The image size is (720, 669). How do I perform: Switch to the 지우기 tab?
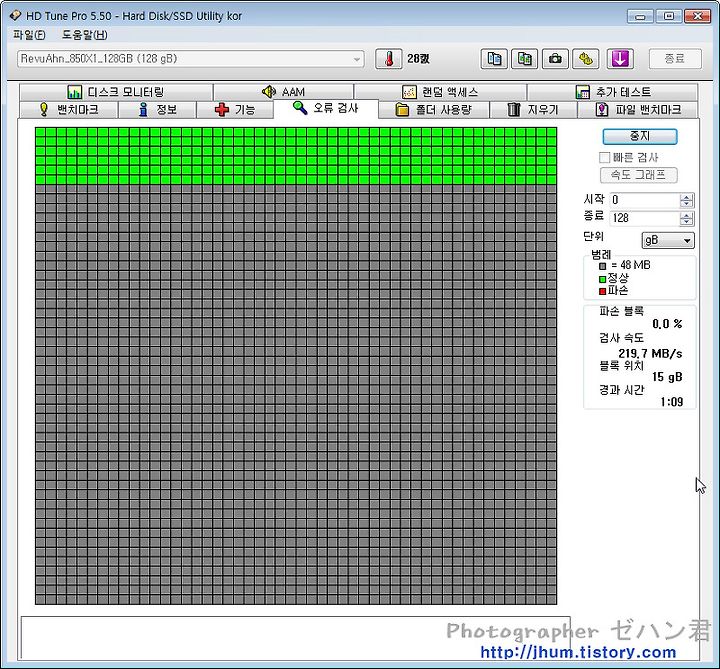pos(533,110)
